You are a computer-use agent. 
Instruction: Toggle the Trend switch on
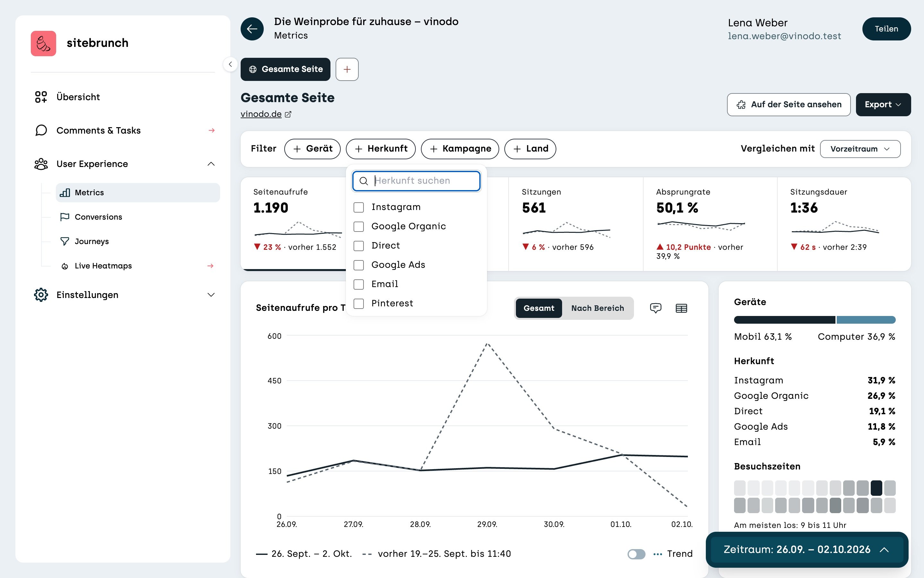[x=636, y=554]
